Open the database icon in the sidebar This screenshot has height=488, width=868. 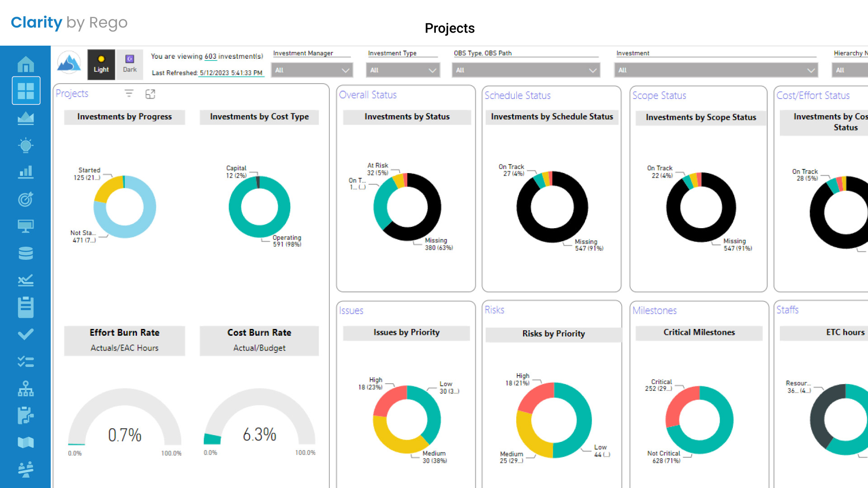click(26, 253)
